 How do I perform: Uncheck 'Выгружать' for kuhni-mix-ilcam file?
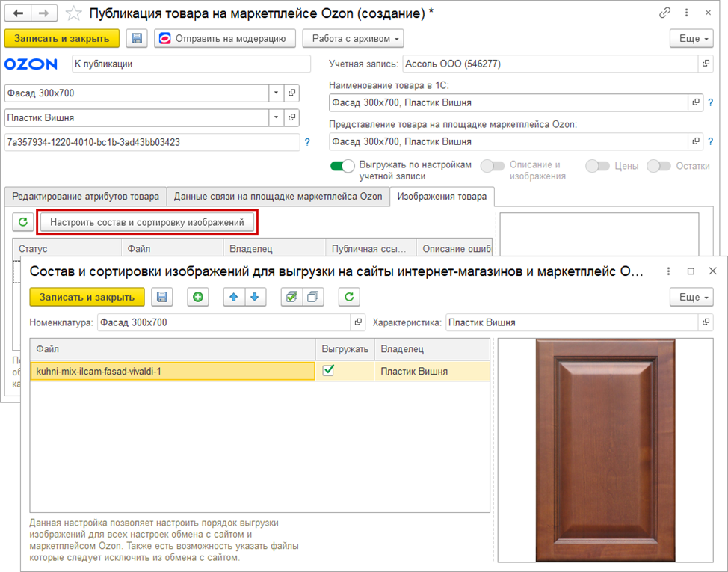327,370
